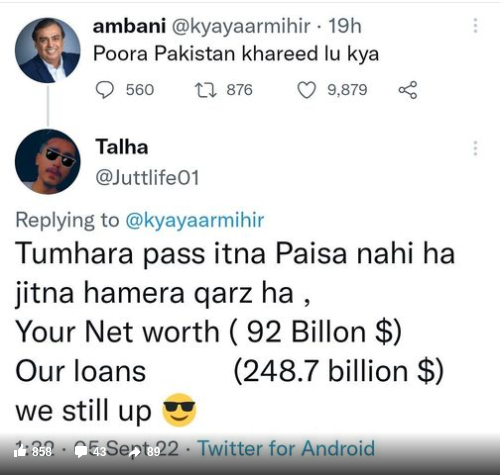Screen dimensions: 500x475
Task: Click the @kyayaarmihir mention in Replying to line
Action: [x=195, y=220]
